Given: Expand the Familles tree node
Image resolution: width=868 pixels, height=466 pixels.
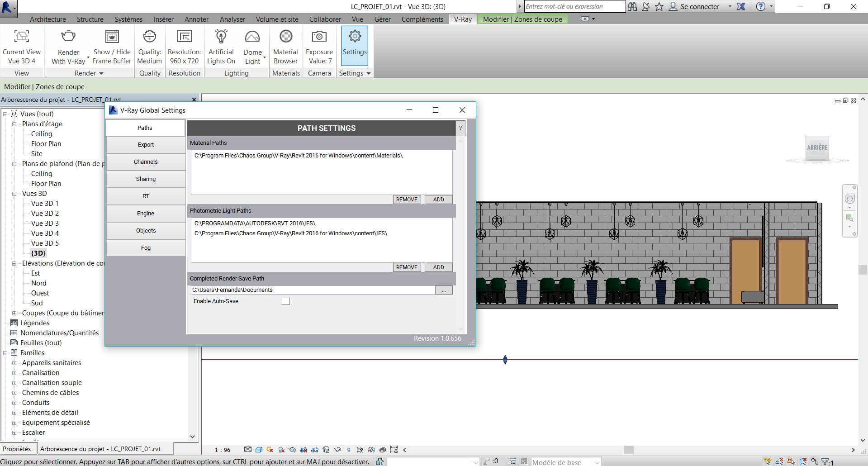Looking at the screenshot, I should pos(5,353).
